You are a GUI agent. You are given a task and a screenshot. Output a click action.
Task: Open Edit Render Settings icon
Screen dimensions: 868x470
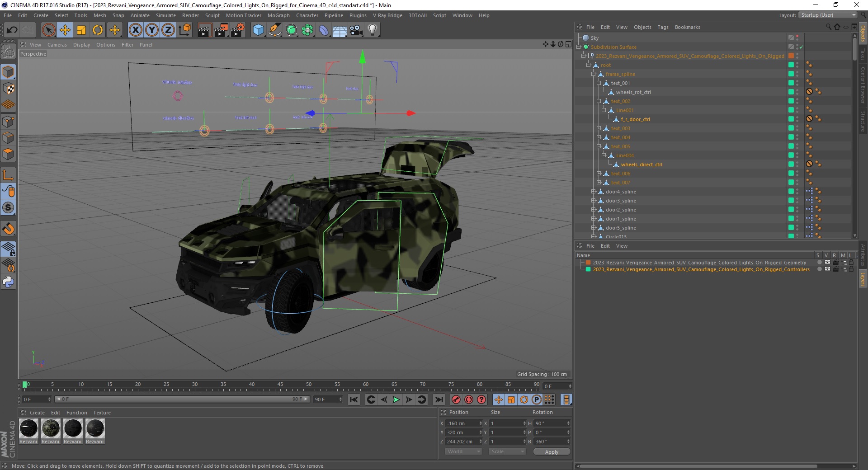(x=237, y=30)
